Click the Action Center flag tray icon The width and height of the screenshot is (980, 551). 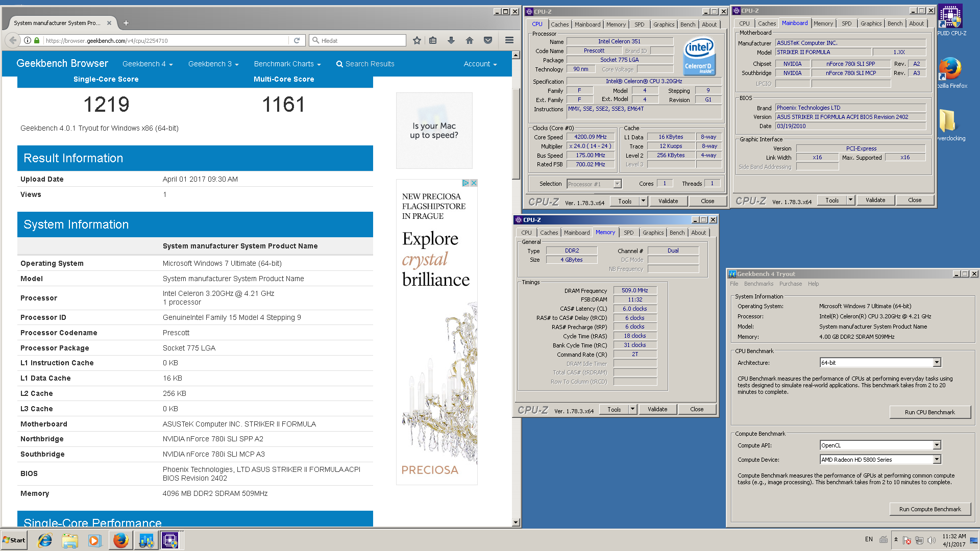[x=907, y=540]
